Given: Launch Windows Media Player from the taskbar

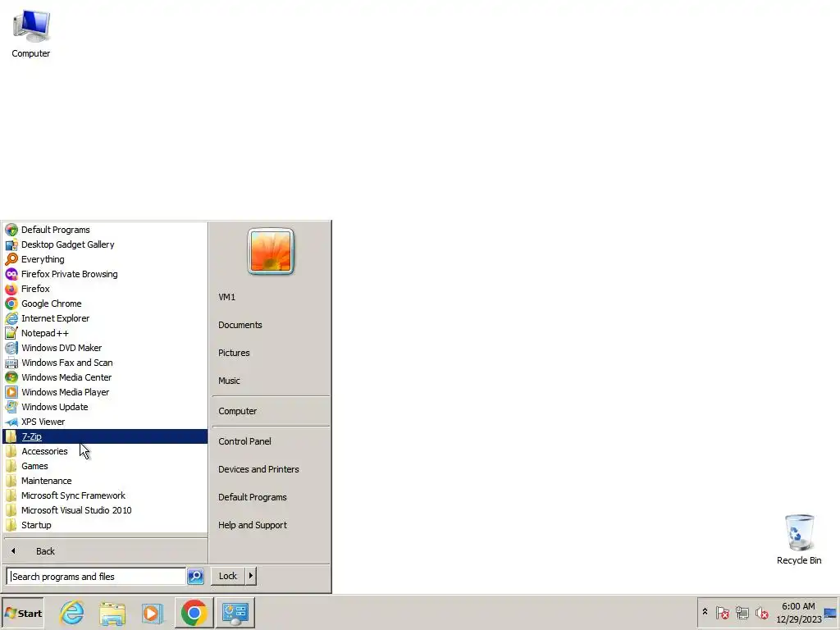Looking at the screenshot, I should (152, 613).
